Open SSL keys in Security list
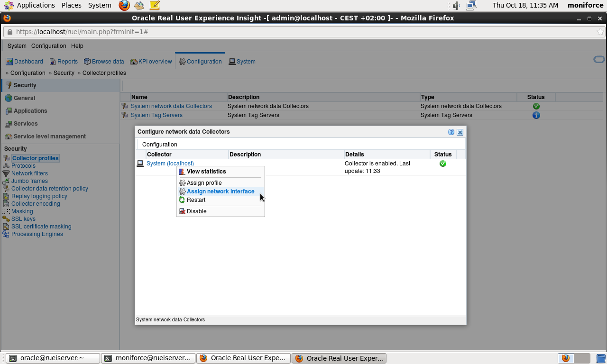 pyautogui.click(x=23, y=219)
